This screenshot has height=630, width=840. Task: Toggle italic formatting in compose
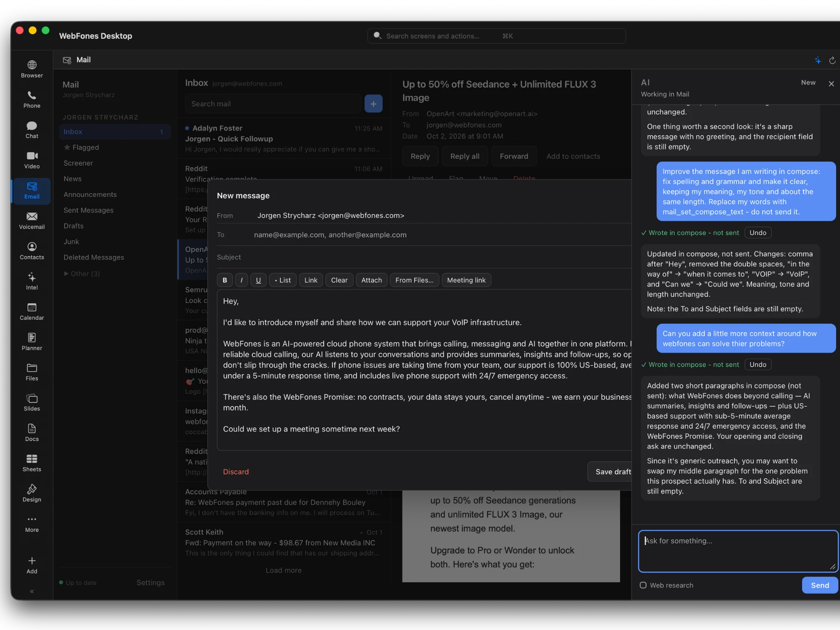[241, 280]
